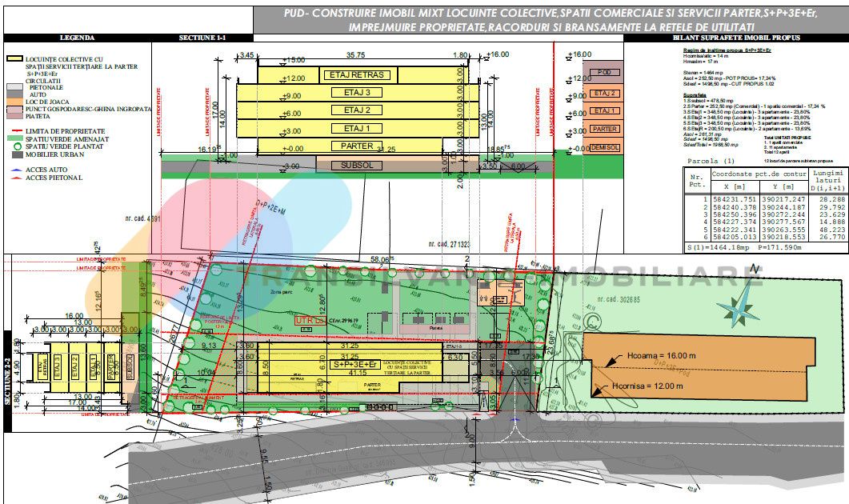The image size is (849, 504).
Task: Click the ETAJ RETRAS floor in section
Action: (x=357, y=75)
